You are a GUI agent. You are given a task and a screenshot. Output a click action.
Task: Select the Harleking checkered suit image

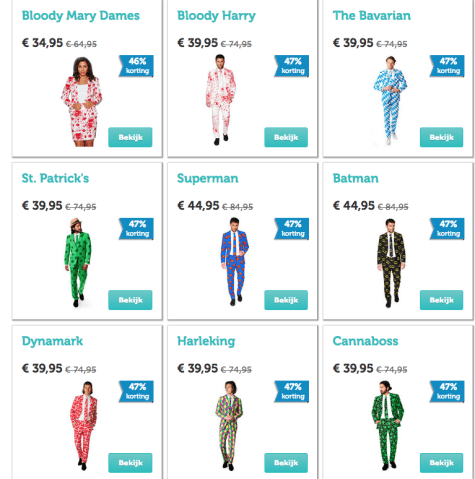[x=229, y=426]
